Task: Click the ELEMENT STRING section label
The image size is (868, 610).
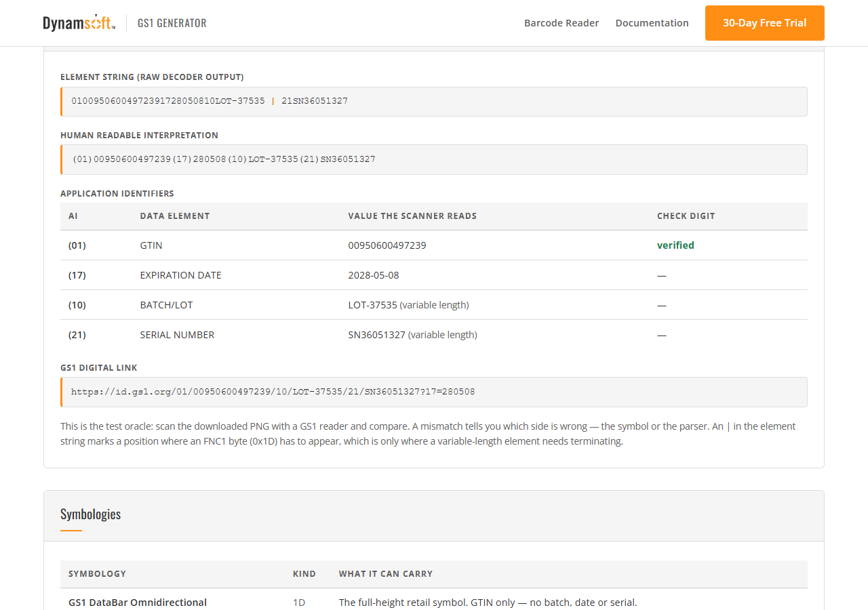Action: coord(152,77)
